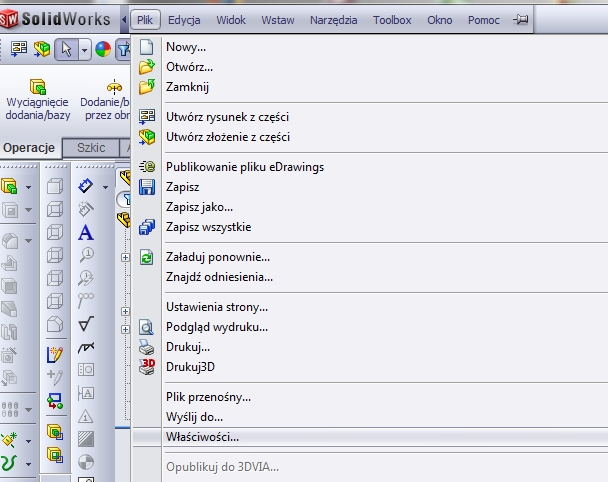608x482 pixels.
Task: Click the Print (Drukuj) printer icon
Action: coord(147,347)
